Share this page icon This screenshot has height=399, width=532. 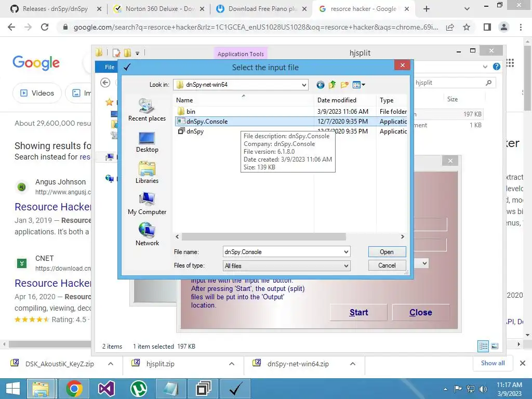[450, 27]
